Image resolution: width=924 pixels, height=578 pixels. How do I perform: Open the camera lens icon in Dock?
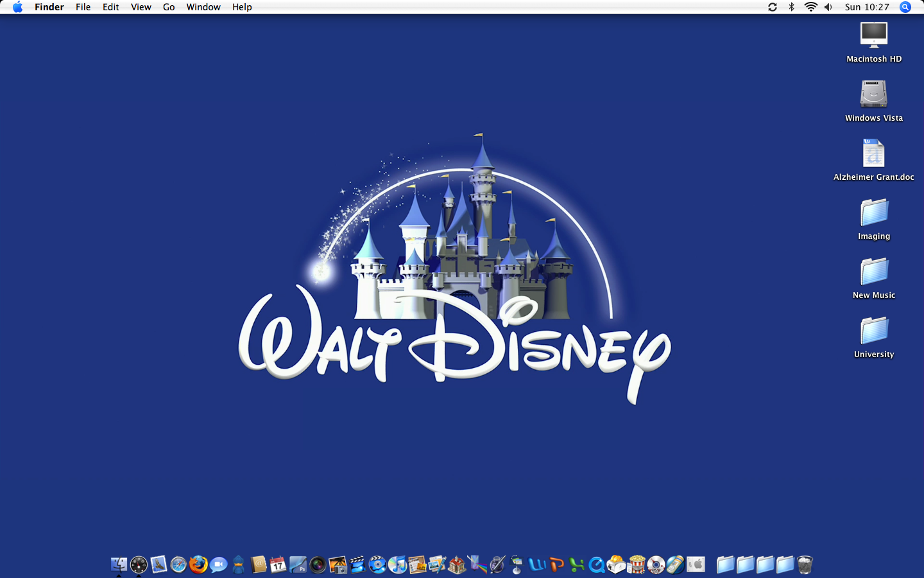[318, 565]
